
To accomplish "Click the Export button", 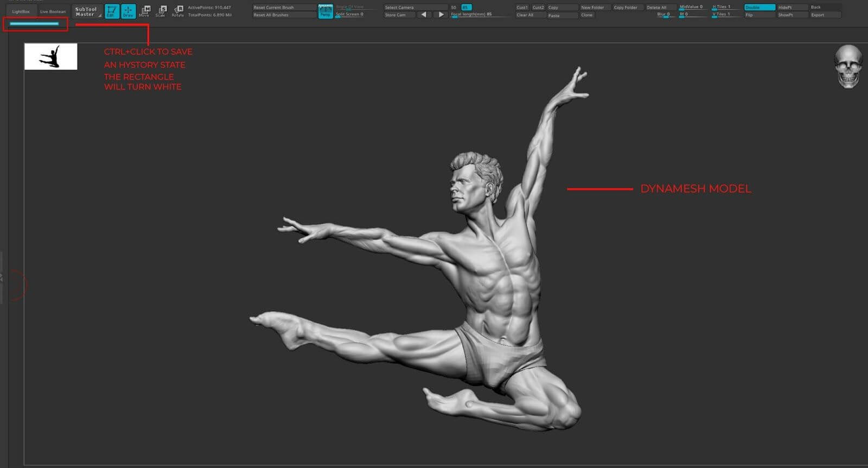I will point(825,15).
